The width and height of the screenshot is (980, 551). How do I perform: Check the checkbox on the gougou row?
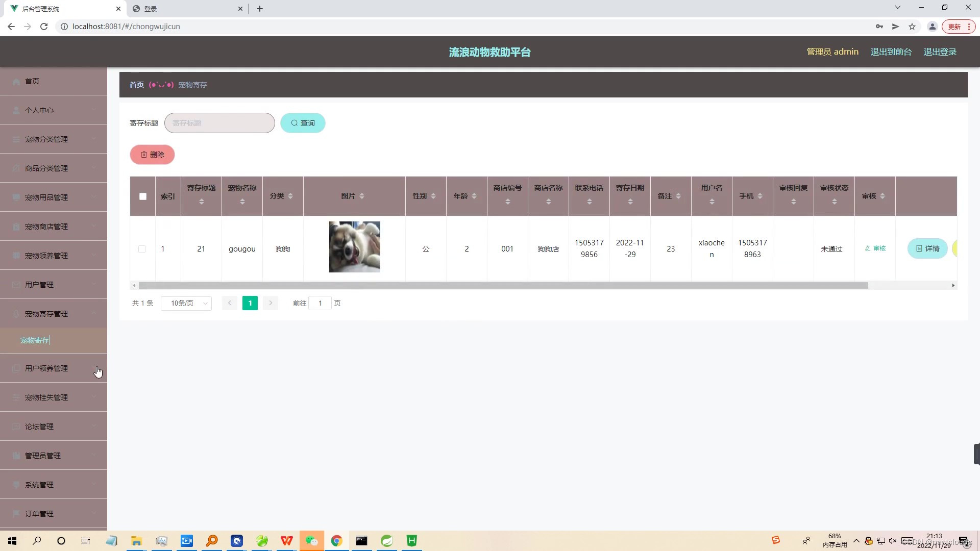(142, 249)
